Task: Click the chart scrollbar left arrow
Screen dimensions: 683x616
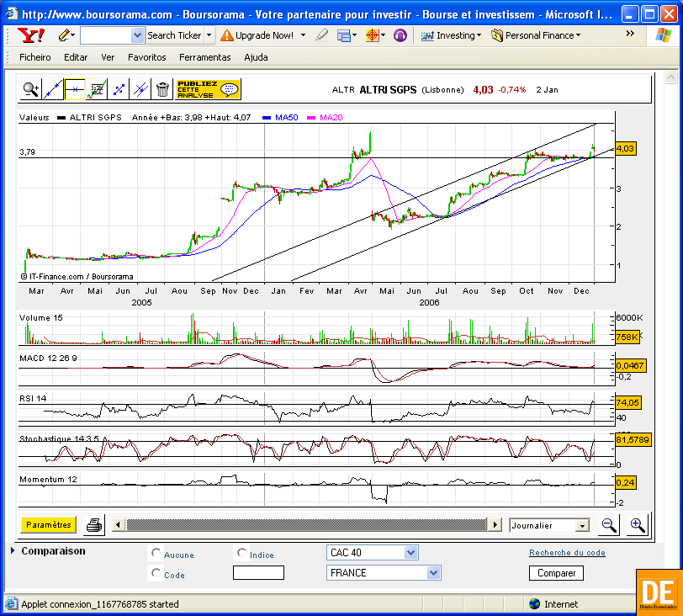Action: [118, 524]
